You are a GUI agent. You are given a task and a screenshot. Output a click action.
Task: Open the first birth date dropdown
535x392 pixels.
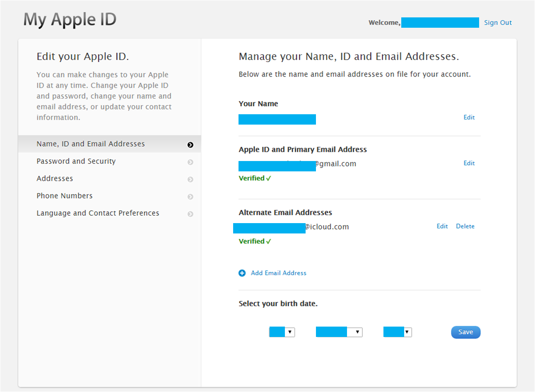(x=282, y=332)
